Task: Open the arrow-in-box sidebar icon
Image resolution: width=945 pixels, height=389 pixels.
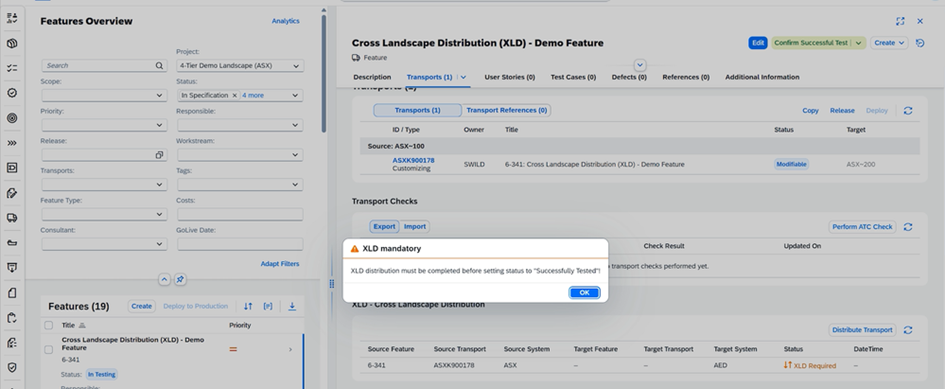Action: [12, 168]
